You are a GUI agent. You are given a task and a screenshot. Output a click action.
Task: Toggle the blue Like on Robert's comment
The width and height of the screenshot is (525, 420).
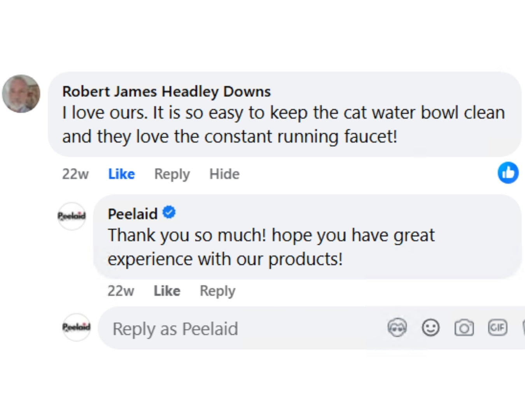click(121, 174)
